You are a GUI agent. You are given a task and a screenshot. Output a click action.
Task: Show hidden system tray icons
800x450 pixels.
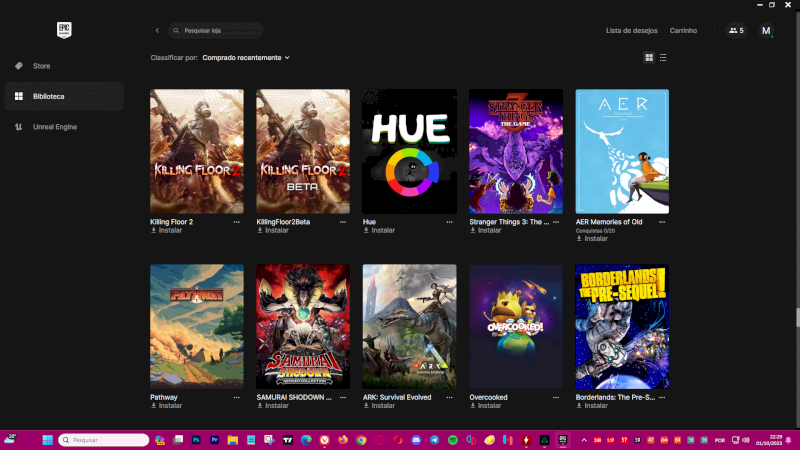pos(586,440)
